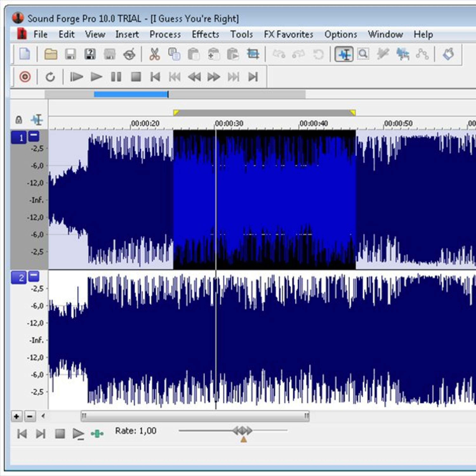Click Play All in transport toolbar
This screenshot has width=476, height=476.
76,77
